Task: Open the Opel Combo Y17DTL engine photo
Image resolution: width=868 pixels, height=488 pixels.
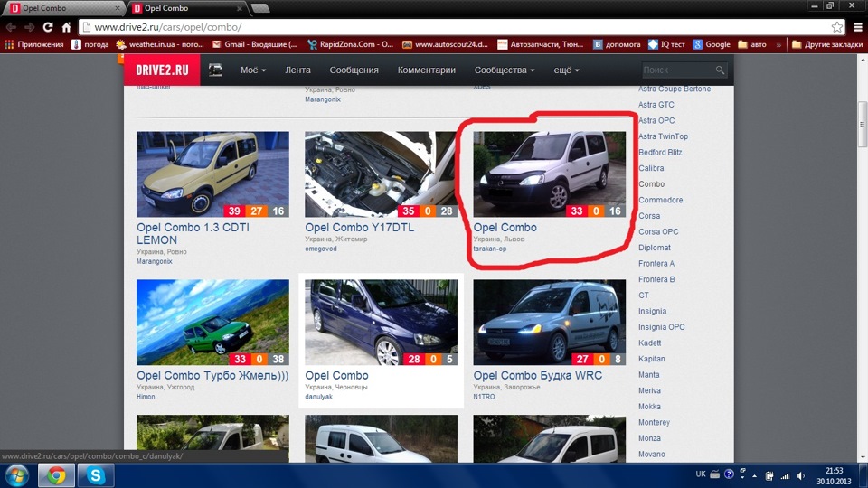Action: [x=381, y=174]
